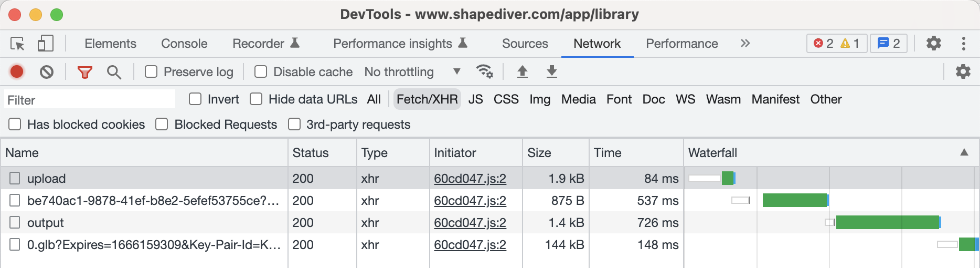The width and height of the screenshot is (980, 268).
Task: Switch to the Sources tab
Action: click(x=525, y=44)
